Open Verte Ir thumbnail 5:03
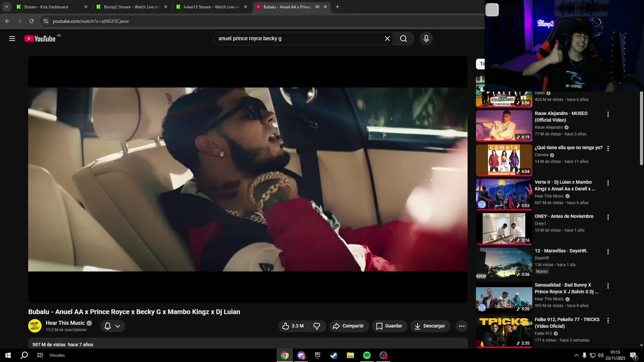Screen dimensions: 644x362 504,195
